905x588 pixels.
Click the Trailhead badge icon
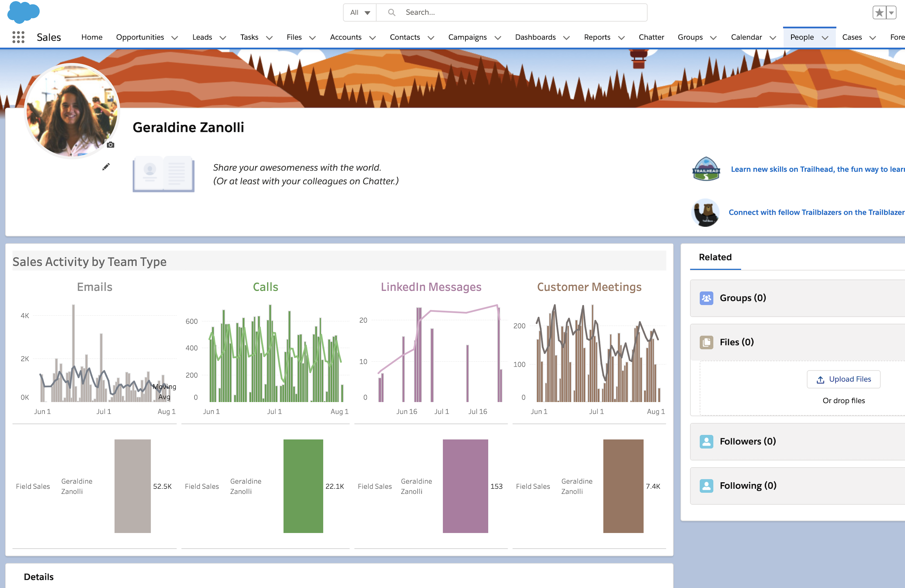(x=706, y=169)
